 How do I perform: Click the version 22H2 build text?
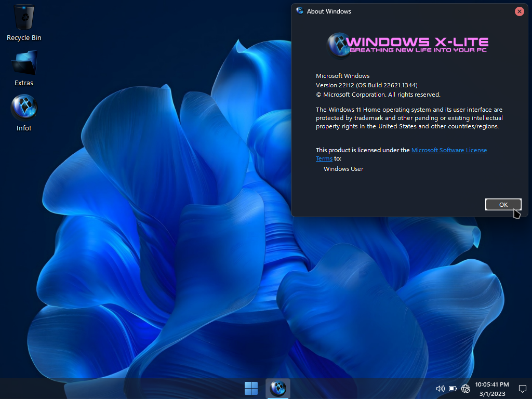click(x=367, y=85)
